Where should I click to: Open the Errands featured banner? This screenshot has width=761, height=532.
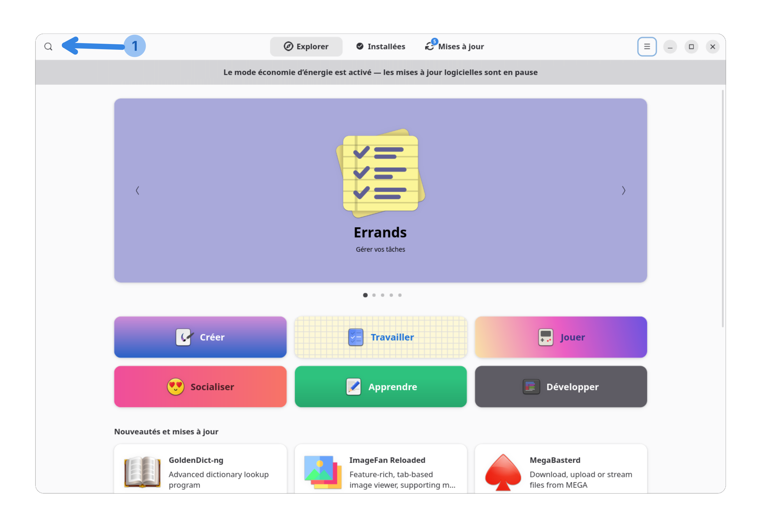tap(380, 190)
